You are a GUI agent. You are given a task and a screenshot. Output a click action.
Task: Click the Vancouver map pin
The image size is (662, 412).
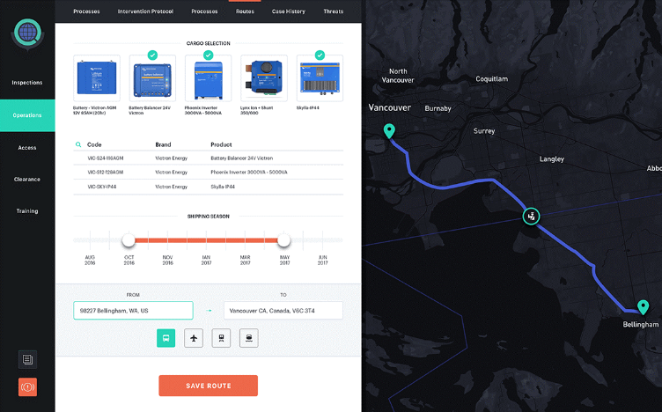point(389,131)
